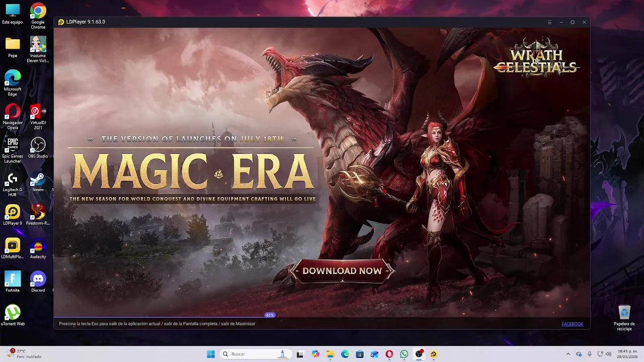Open WhatsApp from the taskbar
The height and width of the screenshot is (362, 644).
[404, 354]
